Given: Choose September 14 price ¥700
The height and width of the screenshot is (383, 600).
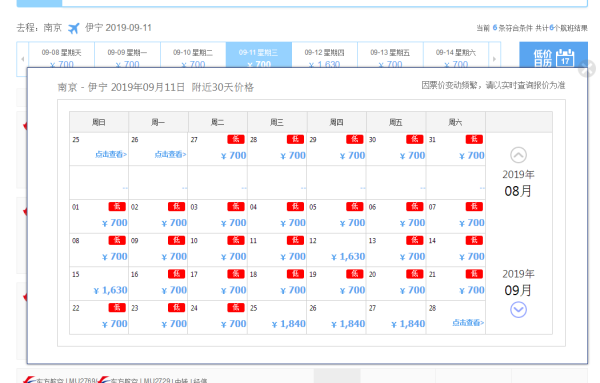Looking at the screenshot, I should point(471,257).
